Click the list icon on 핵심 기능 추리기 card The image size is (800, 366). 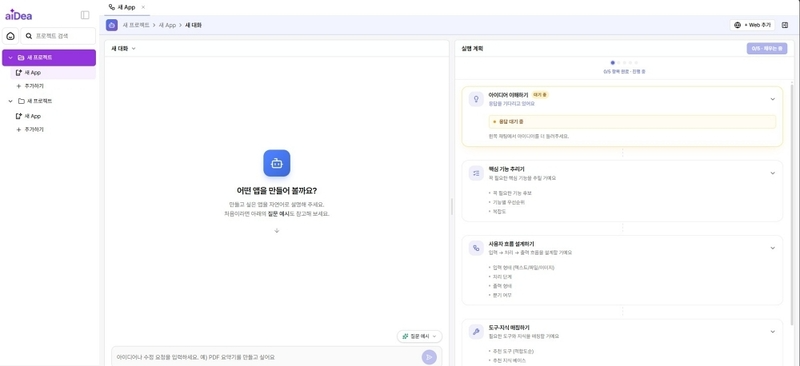tap(476, 173)
